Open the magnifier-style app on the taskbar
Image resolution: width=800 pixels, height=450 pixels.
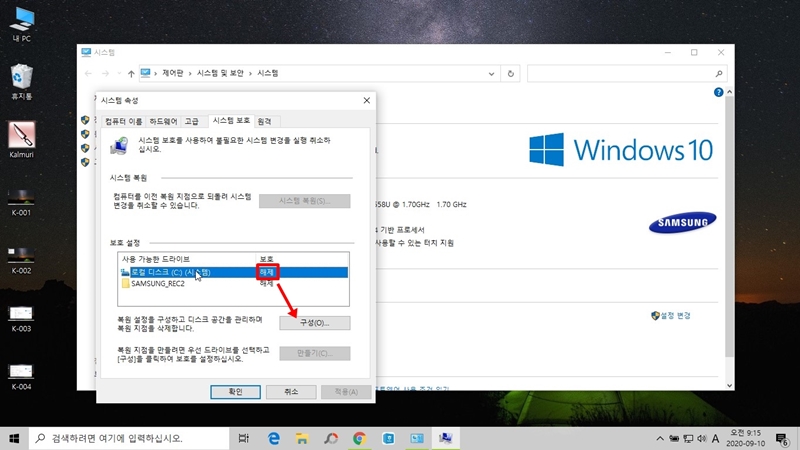click(331, 438)
